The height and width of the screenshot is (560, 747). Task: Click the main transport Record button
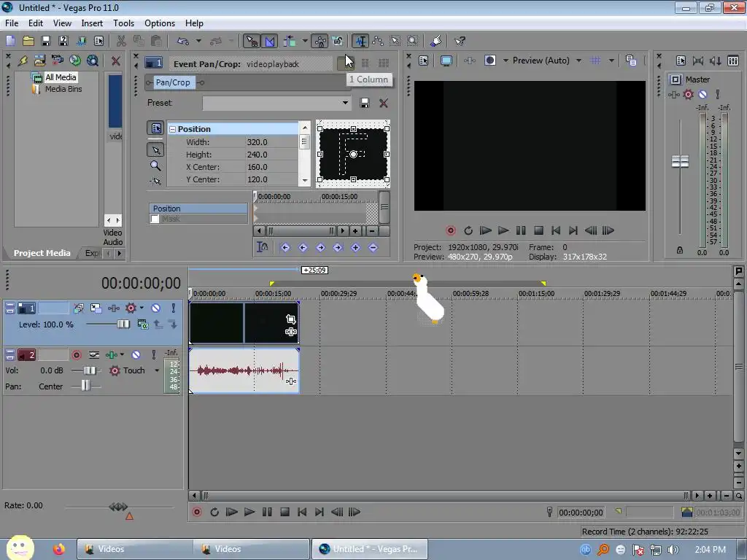[x=197, y=512]
